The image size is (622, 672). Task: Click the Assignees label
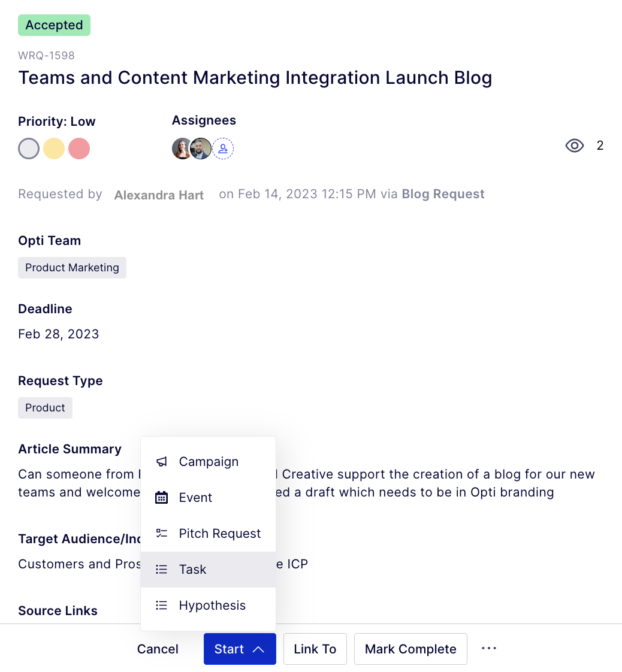click(x=204, y=120)
